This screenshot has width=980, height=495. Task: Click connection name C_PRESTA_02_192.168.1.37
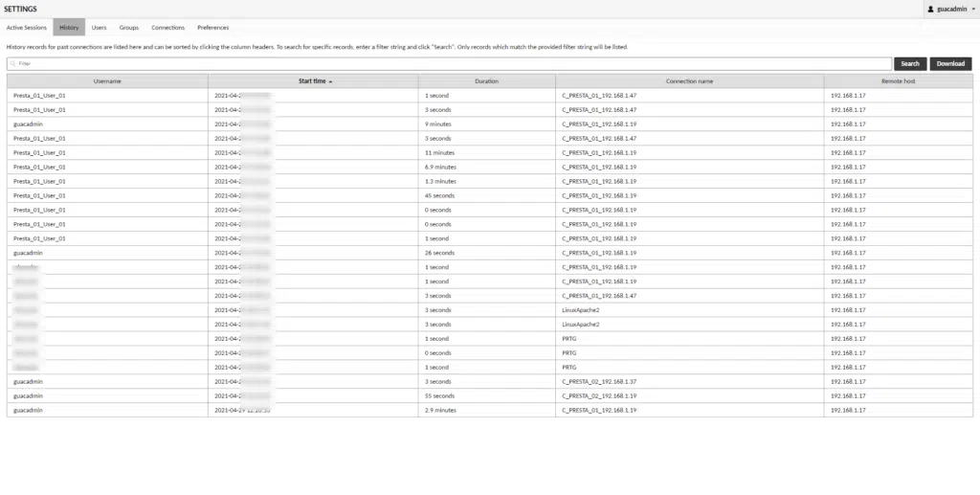599,382
